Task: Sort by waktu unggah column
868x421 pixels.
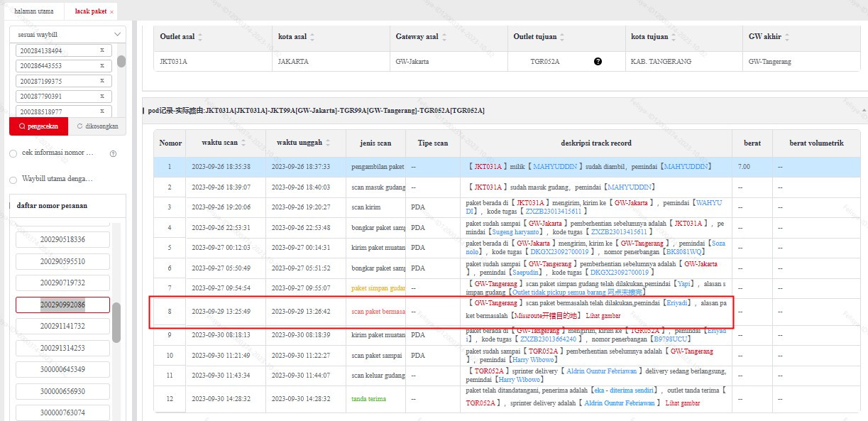Action: pyautogui.click(x=328, y=143)
